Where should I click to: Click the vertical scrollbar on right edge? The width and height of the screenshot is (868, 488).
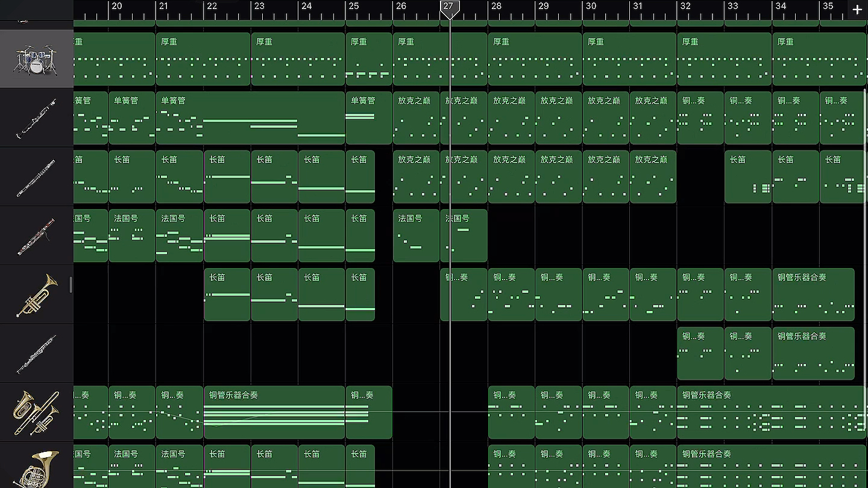click(866, 259)
